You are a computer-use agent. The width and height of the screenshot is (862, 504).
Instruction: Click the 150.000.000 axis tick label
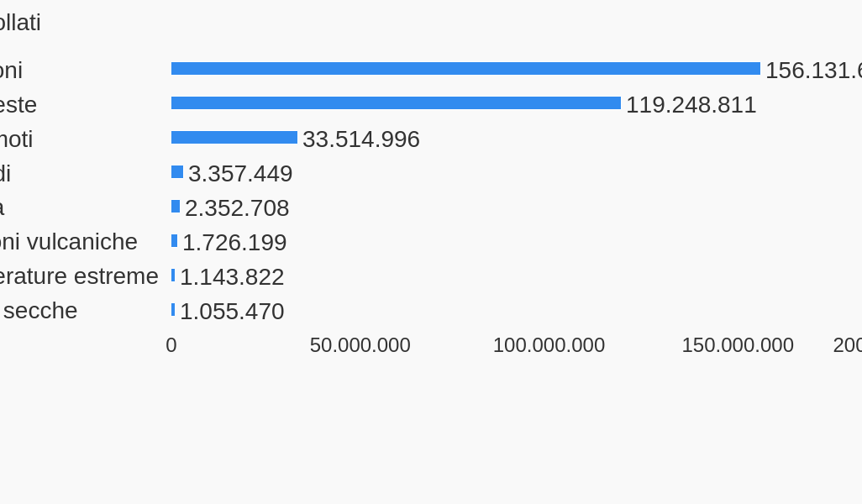click(737, 345)
